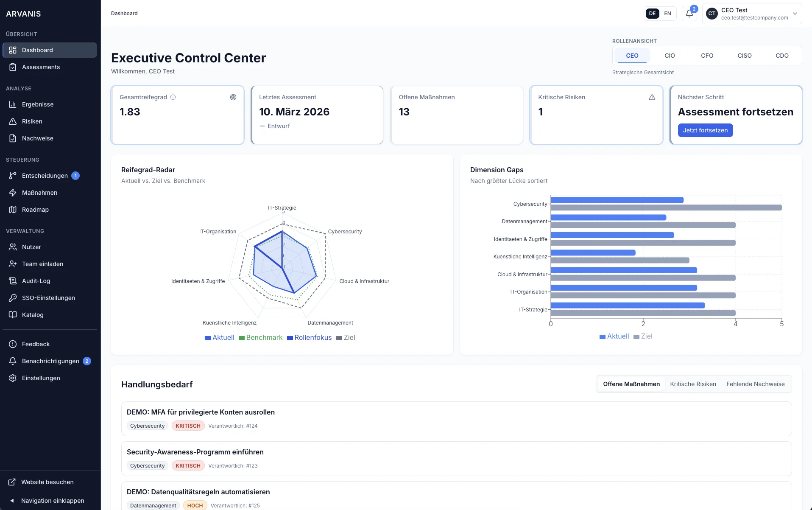Image resolution: width=812 pixels, height=510 pixels.
Task: Click the Jetzt fortsetzen button
Action: (705, 130)
